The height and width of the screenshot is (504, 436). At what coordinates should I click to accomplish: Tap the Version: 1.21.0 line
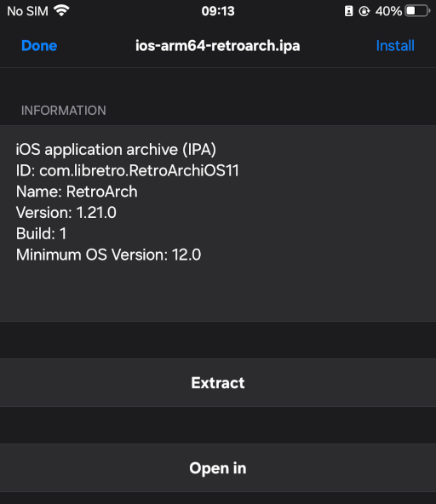[66, 213]
